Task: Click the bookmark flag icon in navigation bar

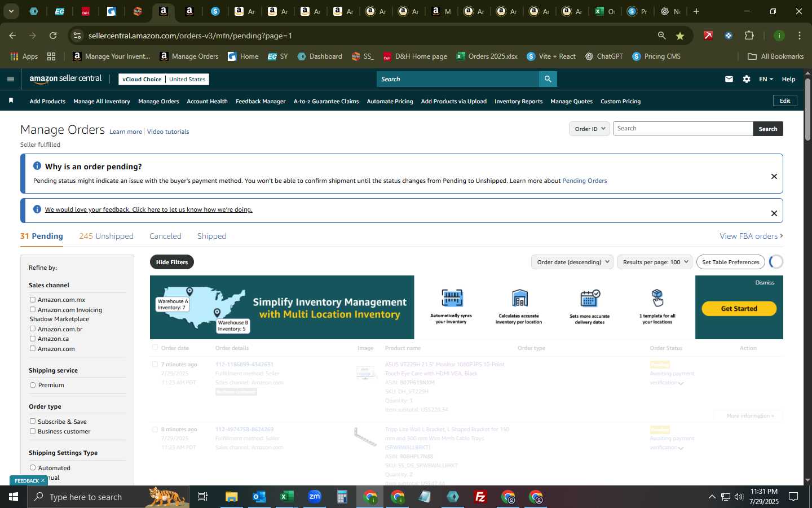Action: tap(11, 100)
